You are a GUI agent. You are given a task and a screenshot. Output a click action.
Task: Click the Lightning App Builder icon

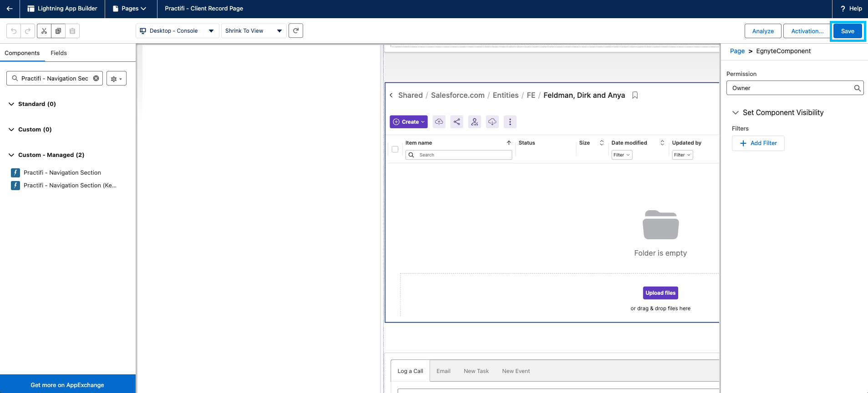coord(31,9)
